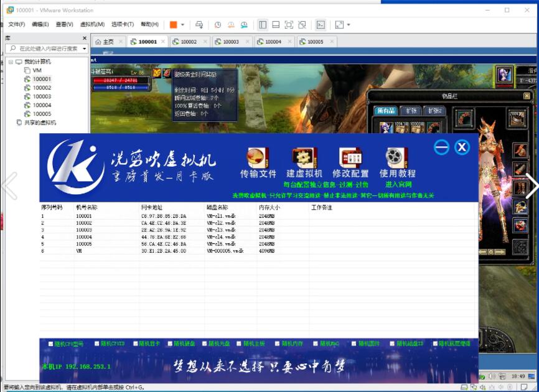Open the 编辑(E) menu

click(40, 24)
